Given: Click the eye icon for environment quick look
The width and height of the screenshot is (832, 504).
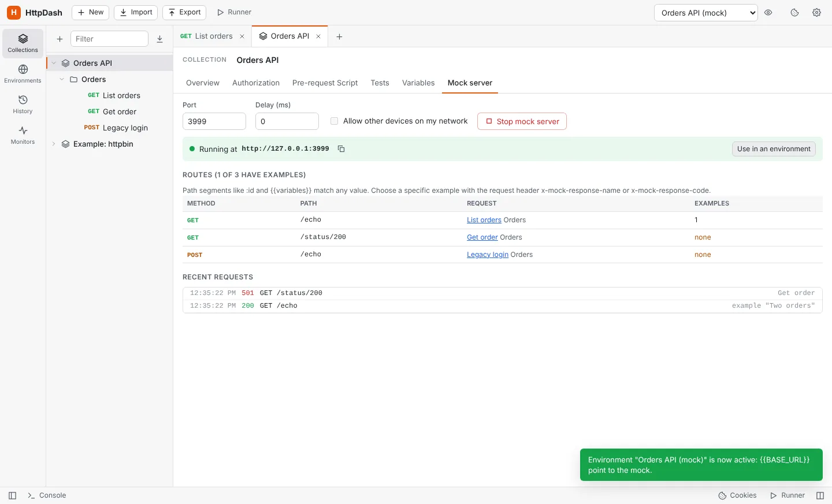Looking at the screenshot, I should [768, 13].
